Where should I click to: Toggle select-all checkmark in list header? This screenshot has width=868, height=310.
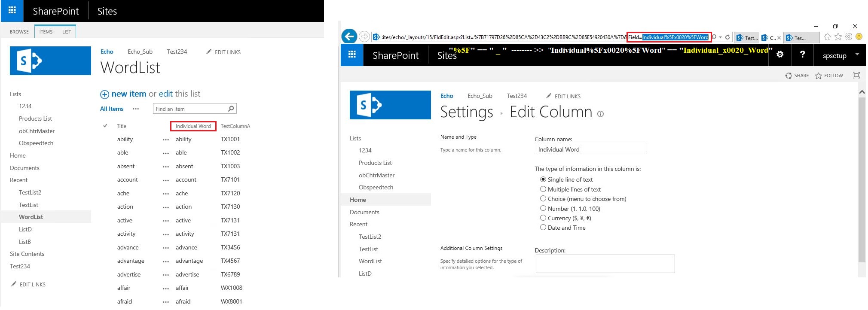tap(105, 126)
